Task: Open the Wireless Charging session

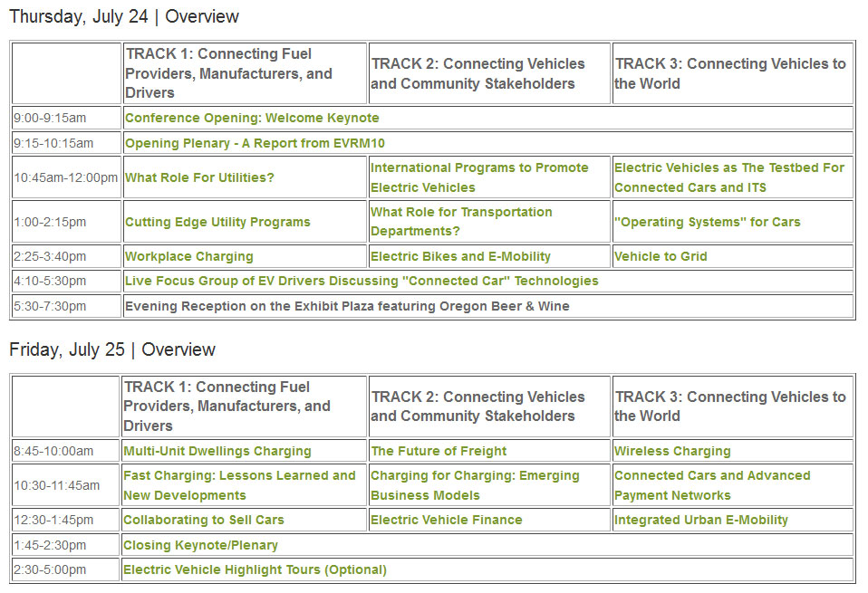Action: point(672,451)
